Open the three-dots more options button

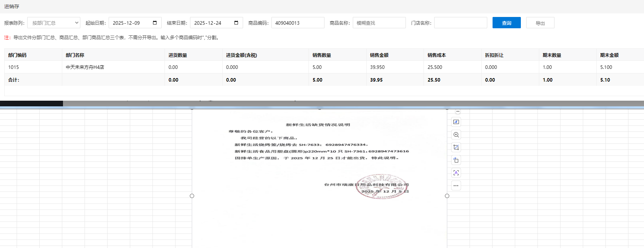click(456, 185)
